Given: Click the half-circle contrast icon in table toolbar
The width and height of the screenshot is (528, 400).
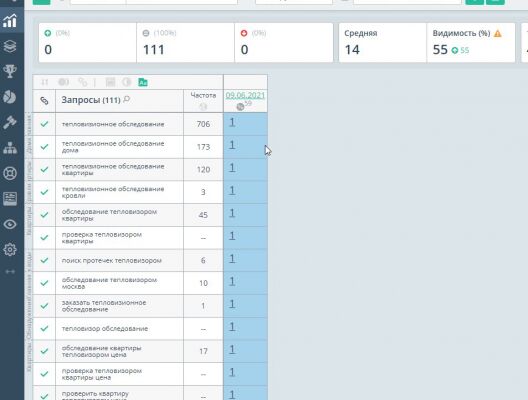Looking at the screenshot, I should click(127, 82).
